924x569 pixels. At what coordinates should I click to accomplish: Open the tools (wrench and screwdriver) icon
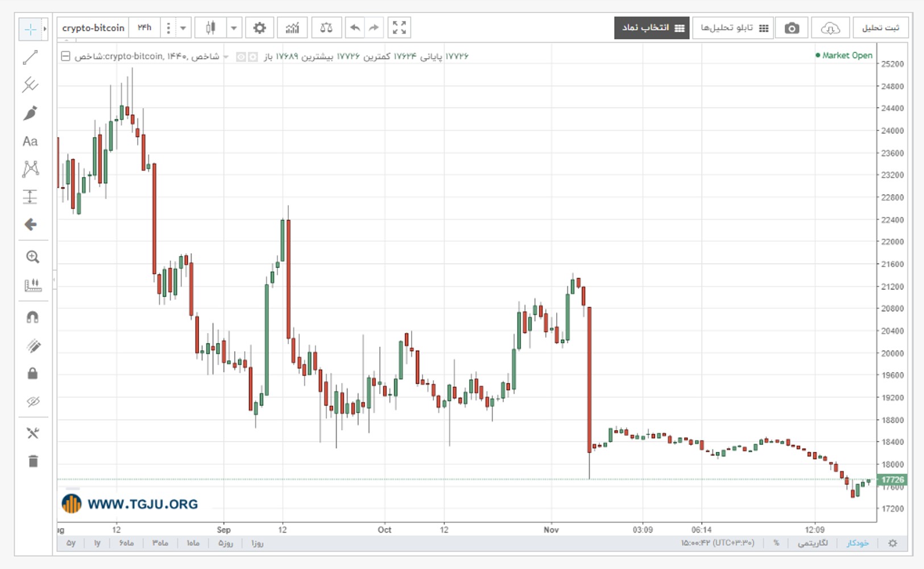pyautogui.click(x=32, y=434)
